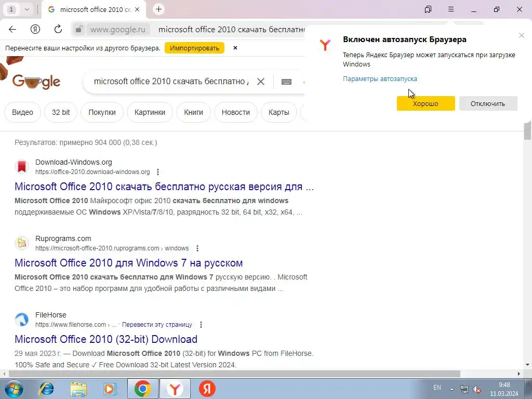Select the Книги filter chip
Viewport: 532px width, 399px height.
[193, 112]
